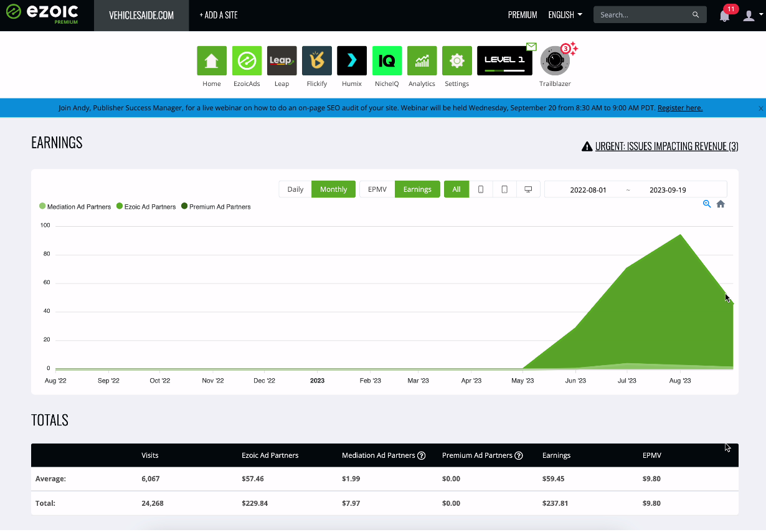Open the Flickify app icon

(x=317, y=60)
